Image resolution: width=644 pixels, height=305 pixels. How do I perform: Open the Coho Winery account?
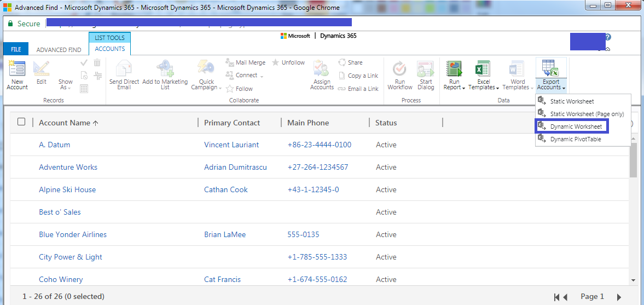(x=61, y=279)
